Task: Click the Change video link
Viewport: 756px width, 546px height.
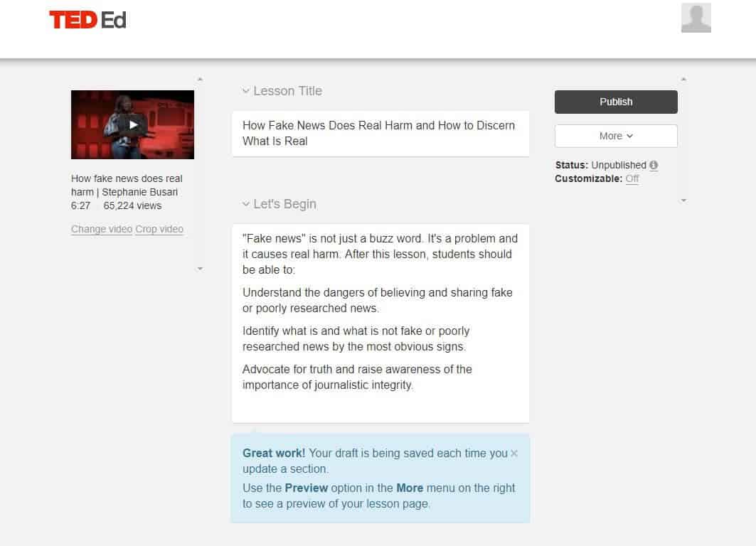Action: [x=101, y=229]
